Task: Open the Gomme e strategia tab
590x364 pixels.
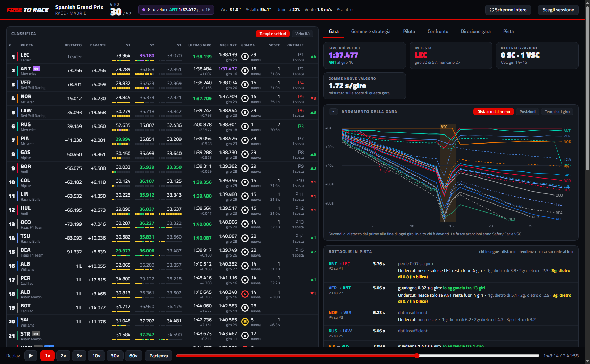Action: [371, 31]
